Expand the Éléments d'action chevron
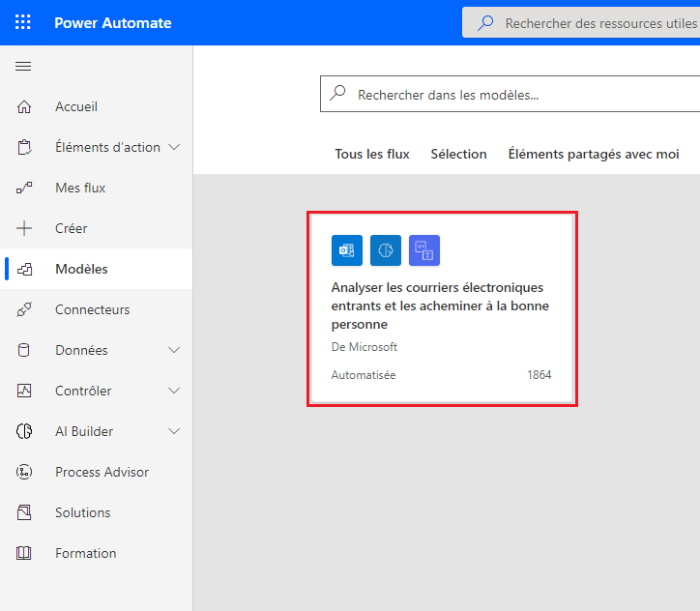The height and width of the screenshot is (611, 700). coord(174,147)
